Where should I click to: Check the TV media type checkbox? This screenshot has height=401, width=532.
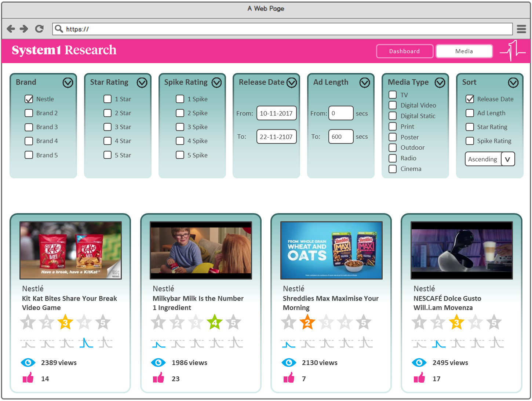click(393, 95)
